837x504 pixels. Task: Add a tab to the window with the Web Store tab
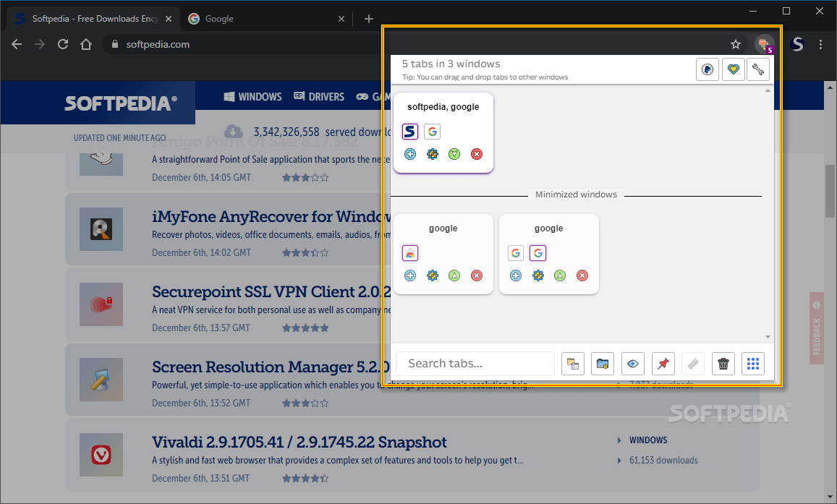(x=410, y=276)
